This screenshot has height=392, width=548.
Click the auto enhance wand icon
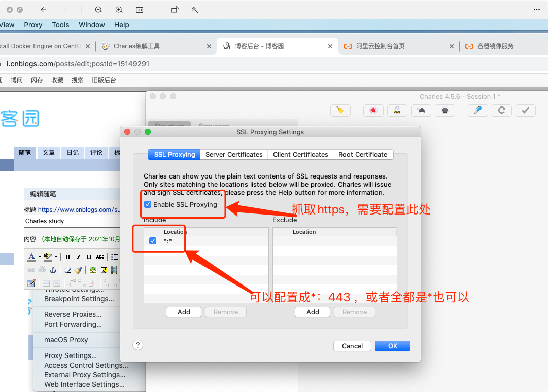[195, 10]
